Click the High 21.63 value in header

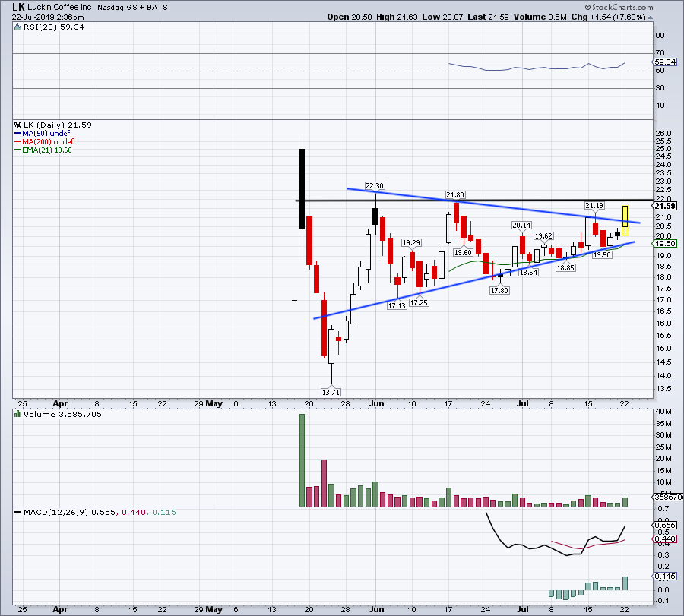397,17
